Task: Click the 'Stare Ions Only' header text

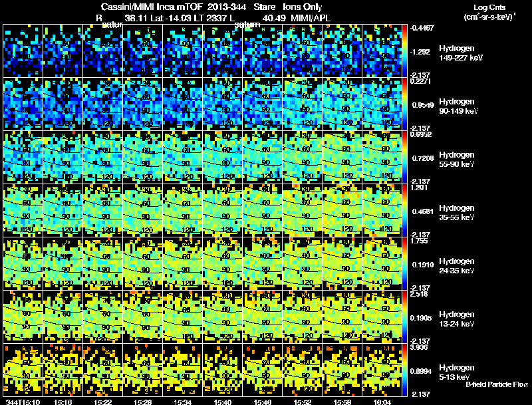Action: click(288, 7)
